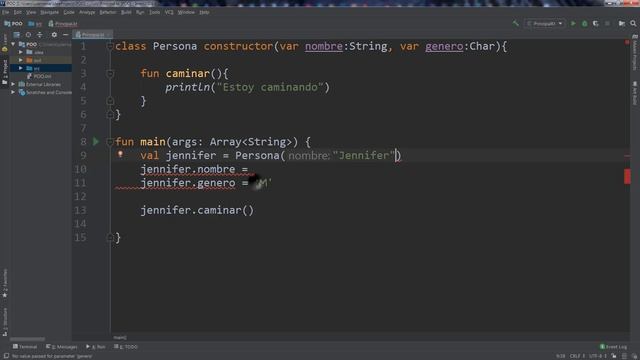Click the Project panel horizontal scrollbar
The height and width of the screenshot is (360, 640).
click(x=27, y=339)
